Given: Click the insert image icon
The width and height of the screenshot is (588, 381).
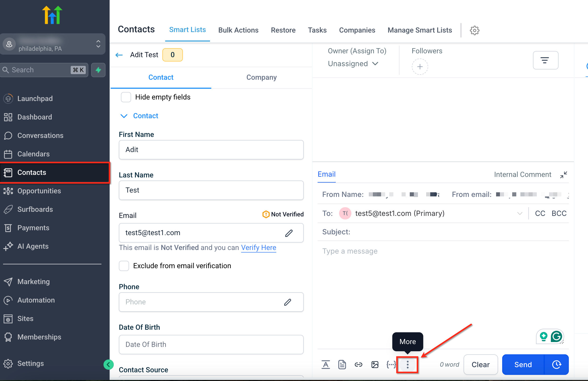Looking at the screenshot, I should tap(375, 364).
